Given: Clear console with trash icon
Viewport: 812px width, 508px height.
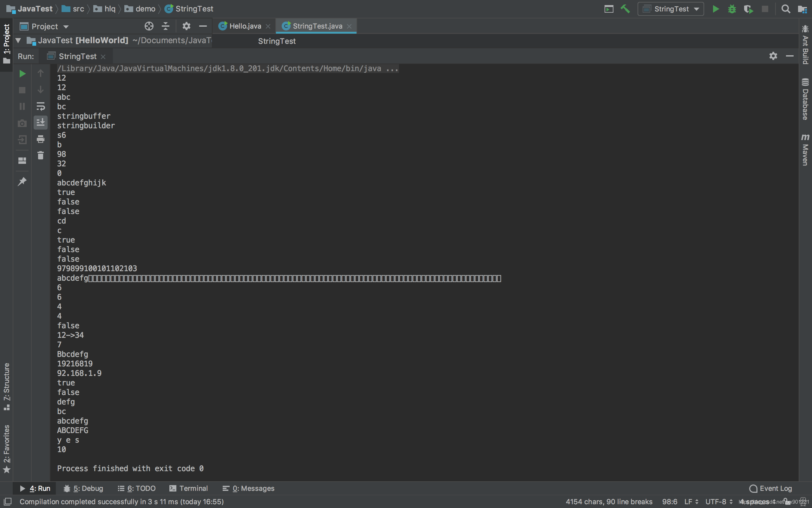Looking at the screenshot, I should point(41,155).
